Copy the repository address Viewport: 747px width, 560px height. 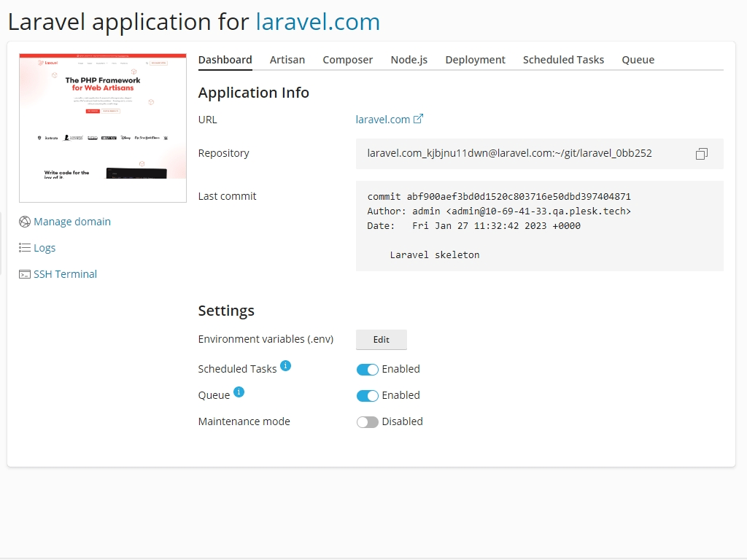[x=701, y=153]
